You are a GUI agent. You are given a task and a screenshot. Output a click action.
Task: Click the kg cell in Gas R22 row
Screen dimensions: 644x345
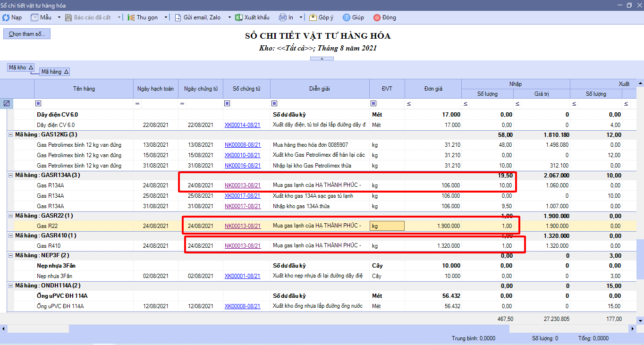pos(387,226)
